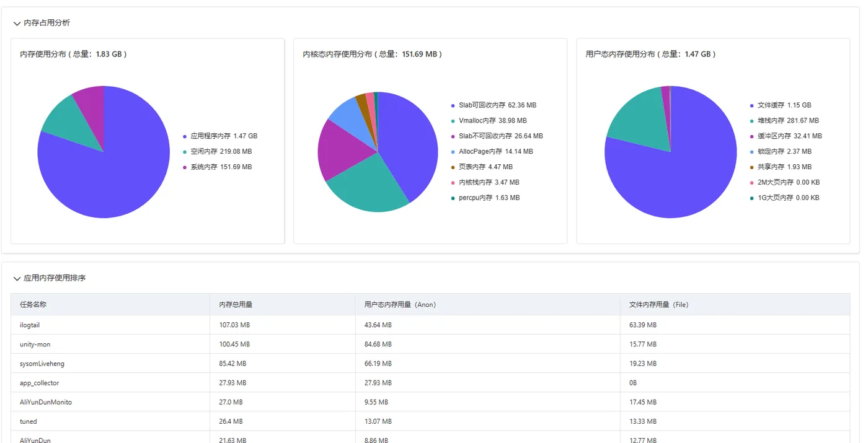Image resolution: width=868 pixels, height=443 pixels.
Task: Toggle 文件缓存 legend item
Action: pos(780,105)
